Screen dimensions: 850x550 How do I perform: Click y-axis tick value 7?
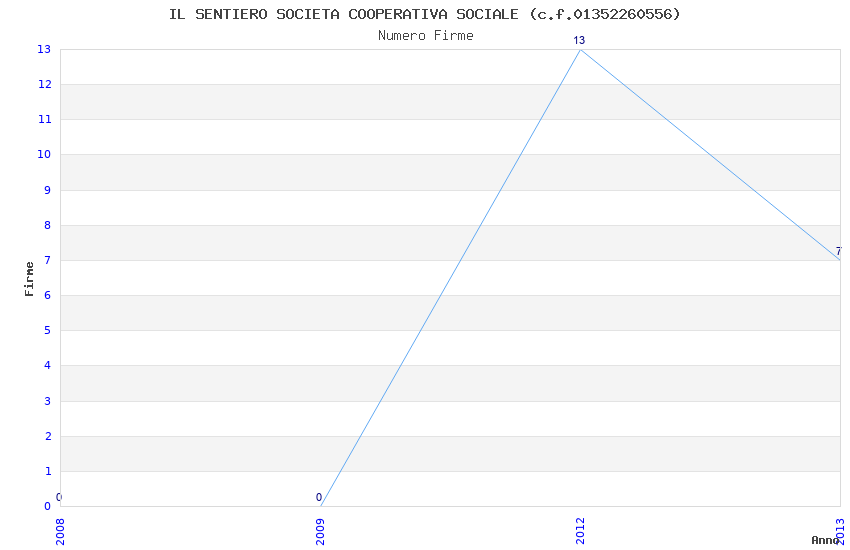point(48,260)
